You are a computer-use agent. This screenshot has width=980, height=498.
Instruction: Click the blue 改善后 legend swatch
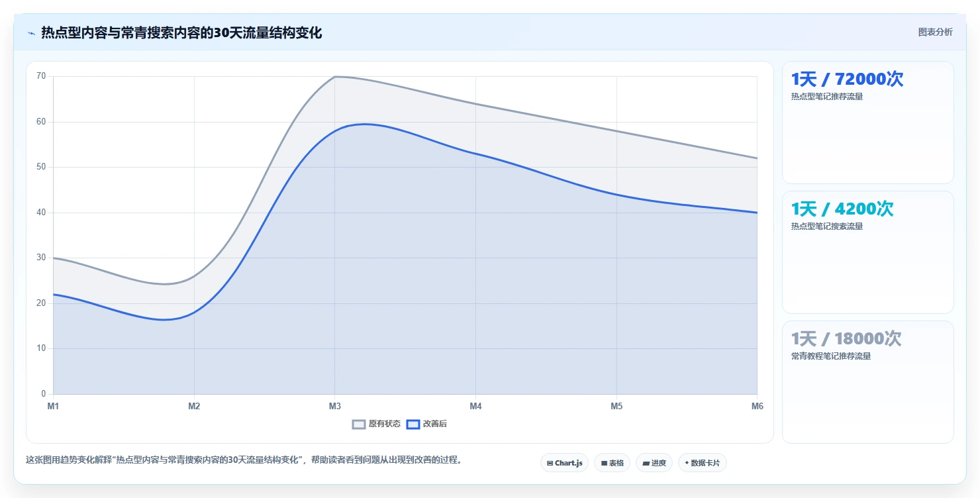413,424
